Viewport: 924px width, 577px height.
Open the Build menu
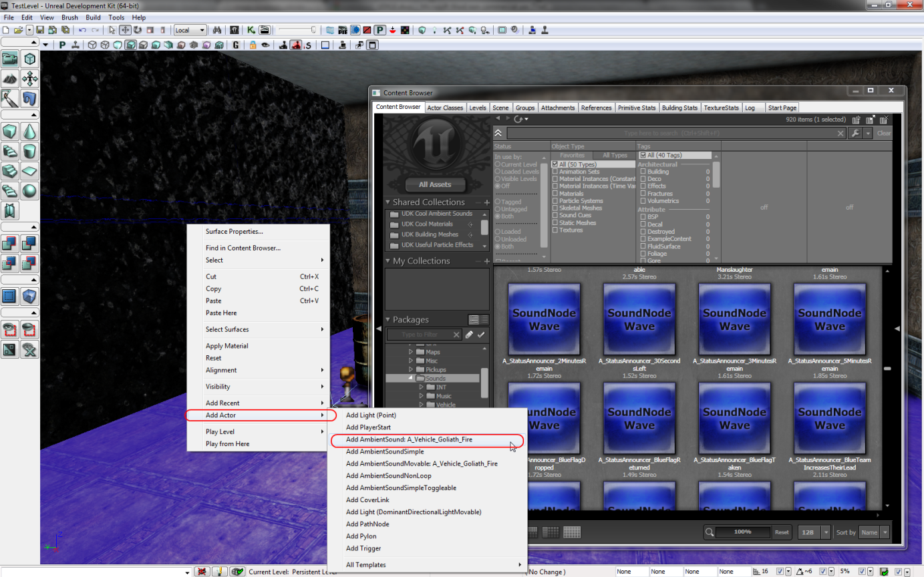pos(94,17)
